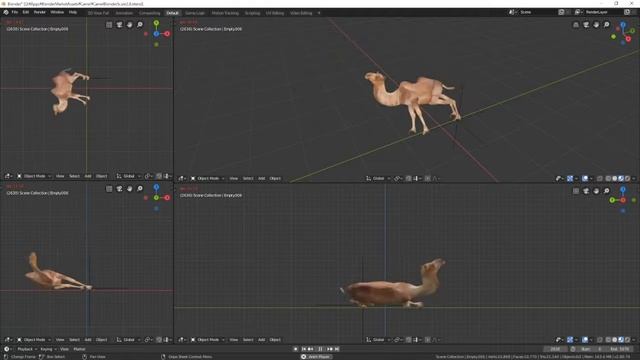Click the camera view icon in lower-left viewport
This screenshot has height=360, width=640.
tap(119, 189)
